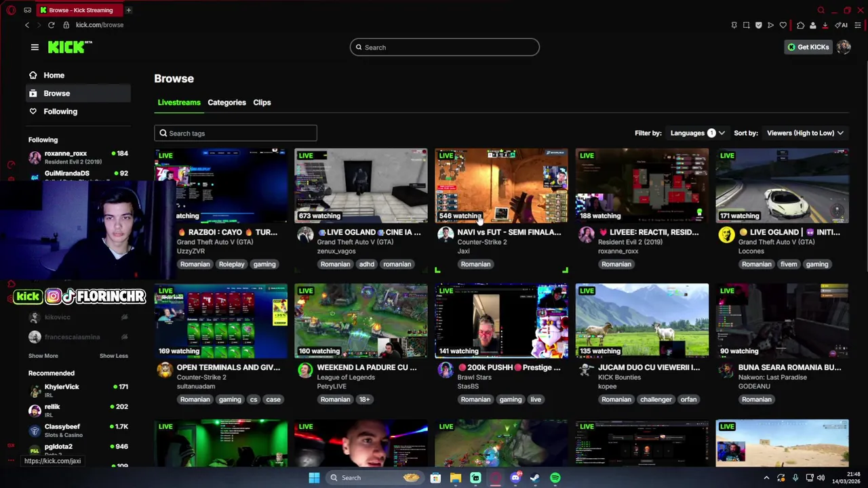Open the sultanuadam channel link
This screenshot has height=488, width=868.
coord(196,386)
